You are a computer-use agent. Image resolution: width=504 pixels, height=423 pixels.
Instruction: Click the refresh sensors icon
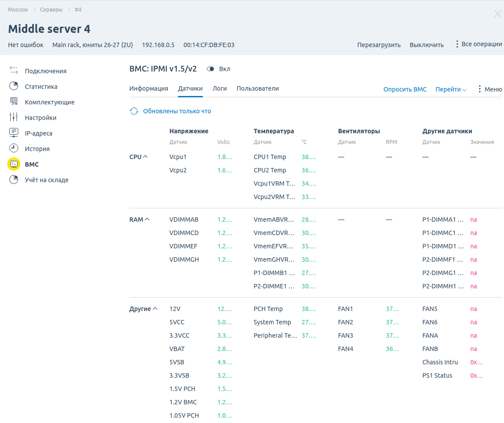pyautogui.click(x=134, y=111)
